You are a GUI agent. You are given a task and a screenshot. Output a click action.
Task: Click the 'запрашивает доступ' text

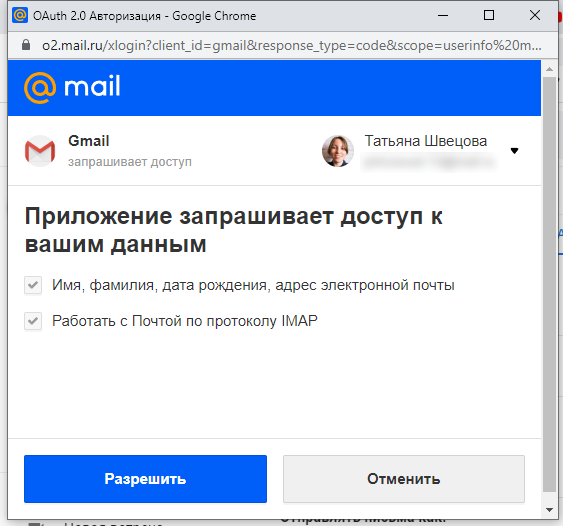tap(130, 162)
